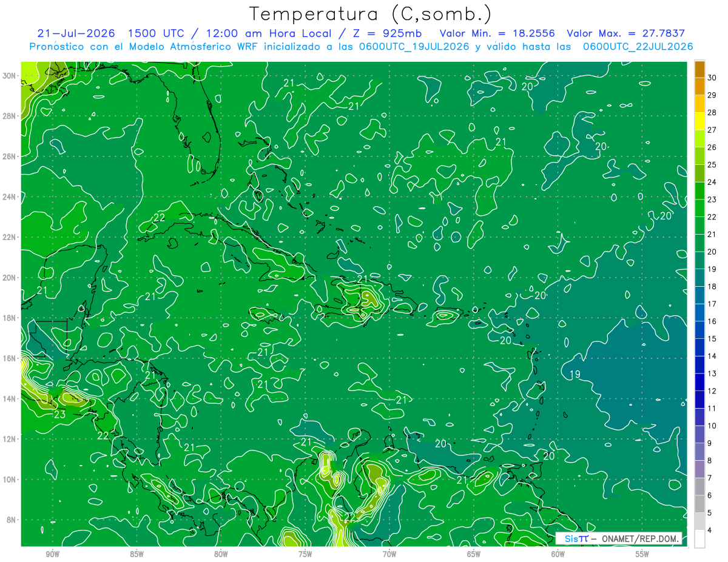Click the "80W" longitude axis label
The height and width of the screenshot is (562, 728).
click(x=221, y=554)
